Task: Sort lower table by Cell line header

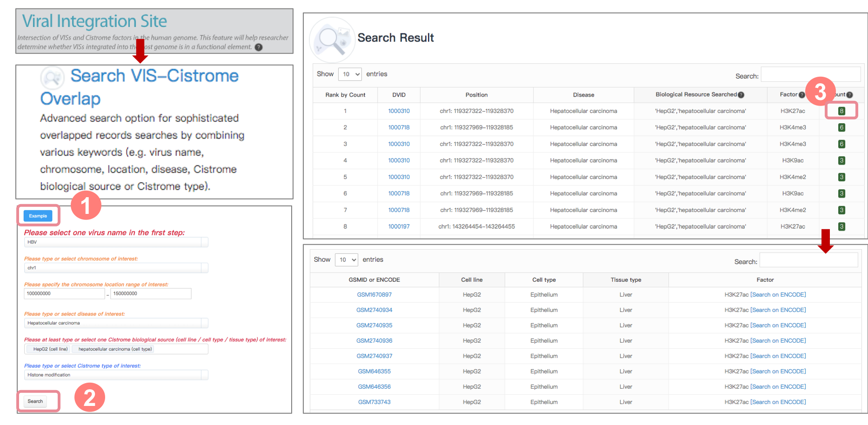Action: tap(472, 280)
